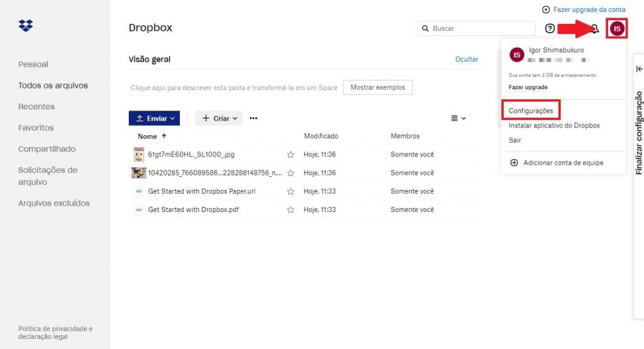This screenshot has height=349, width=644.
Task: Open file 61gt7mE60HL._SL1000_.jpg
Action: pyautogui.click(x=191, y=155)
